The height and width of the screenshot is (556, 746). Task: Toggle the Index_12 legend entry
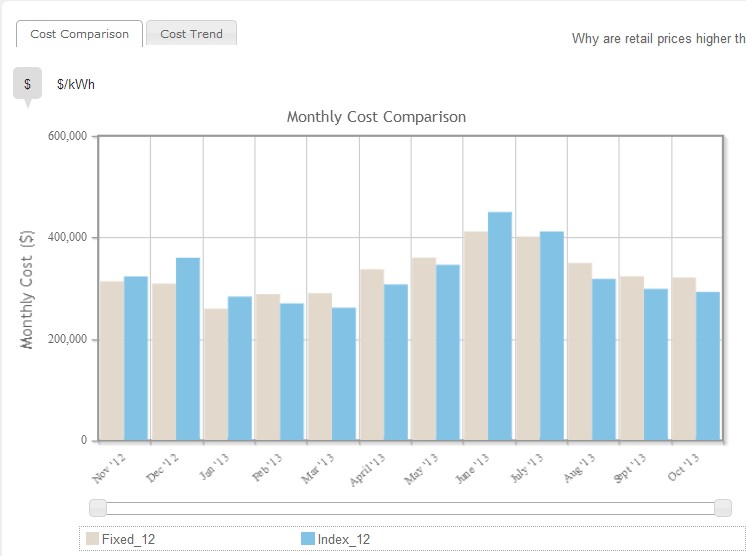(x=336, y=539)
